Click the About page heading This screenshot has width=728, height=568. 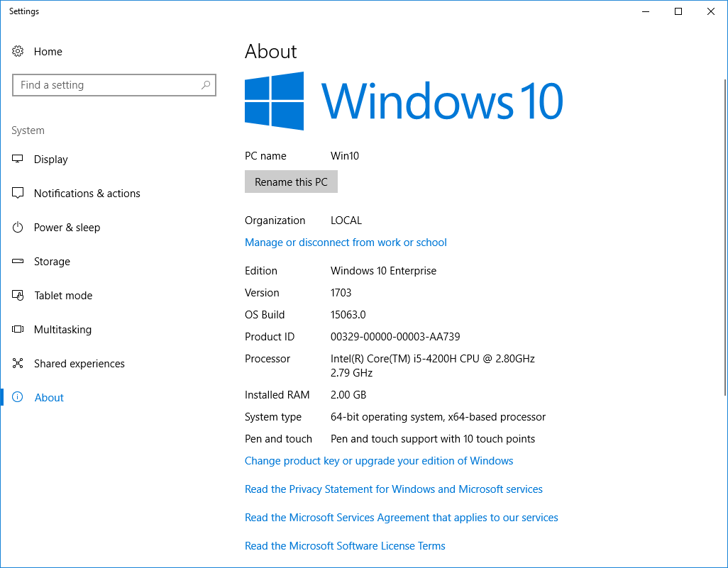[270, 51]
